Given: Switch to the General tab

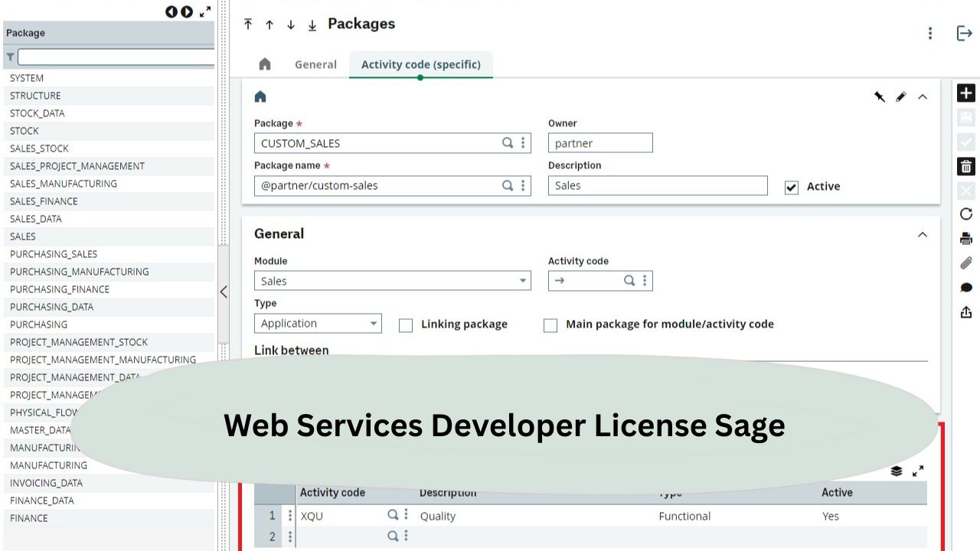Looking at the screenshot, I should click(315, 64).
